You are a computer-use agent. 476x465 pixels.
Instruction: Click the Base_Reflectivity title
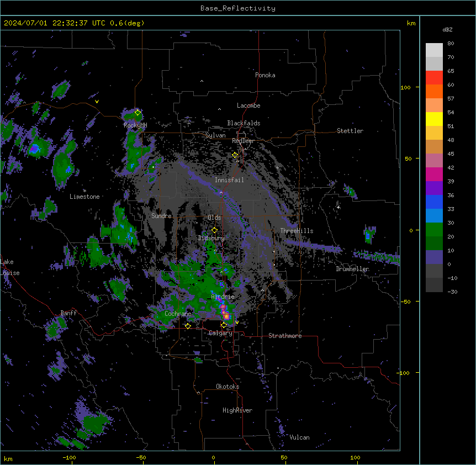coord(238,8)
